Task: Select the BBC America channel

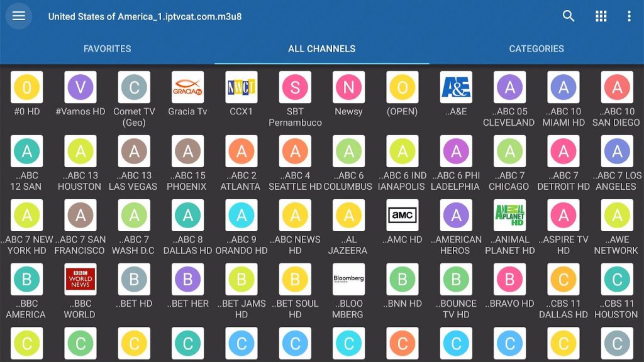Action: 26,280
